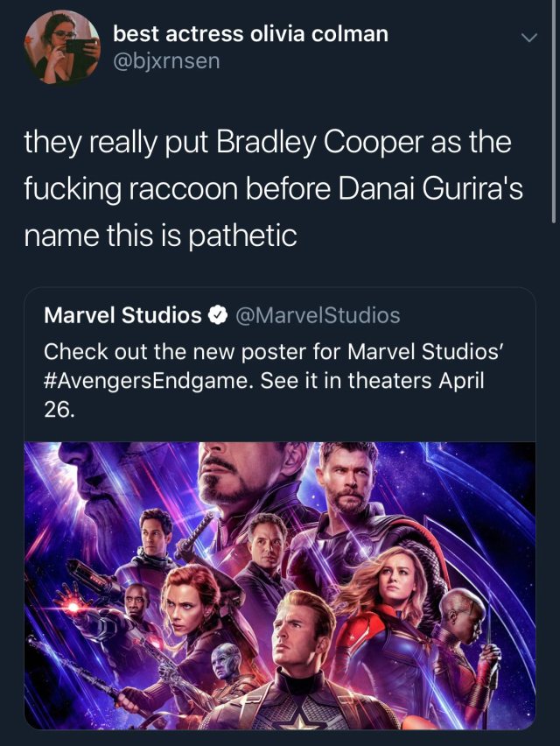Open the profile name 'best actress olivia colman'
The width and height of the screenshot is (560, 746).
[250, 34]
